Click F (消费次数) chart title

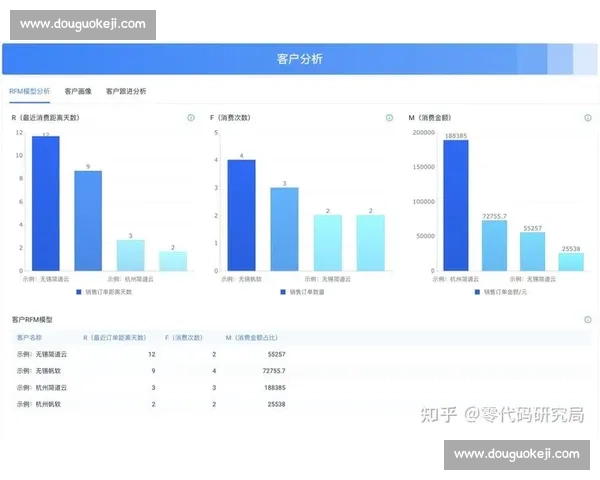[230, 118]
